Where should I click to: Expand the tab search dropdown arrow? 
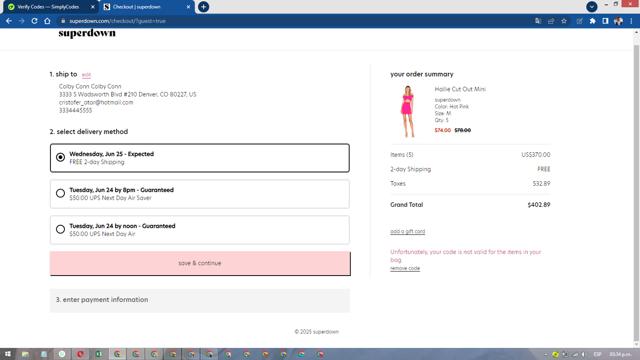[591, 7]
